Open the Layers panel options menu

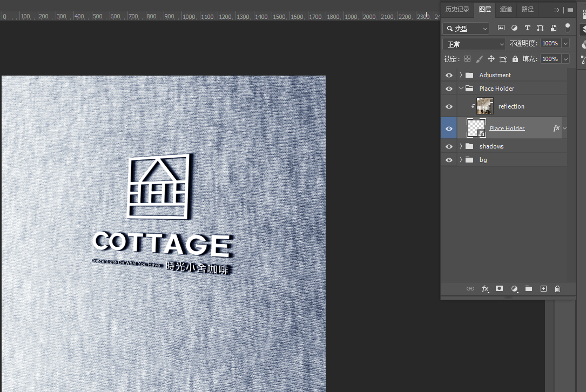pyautogui.click(x=570, y=10)
